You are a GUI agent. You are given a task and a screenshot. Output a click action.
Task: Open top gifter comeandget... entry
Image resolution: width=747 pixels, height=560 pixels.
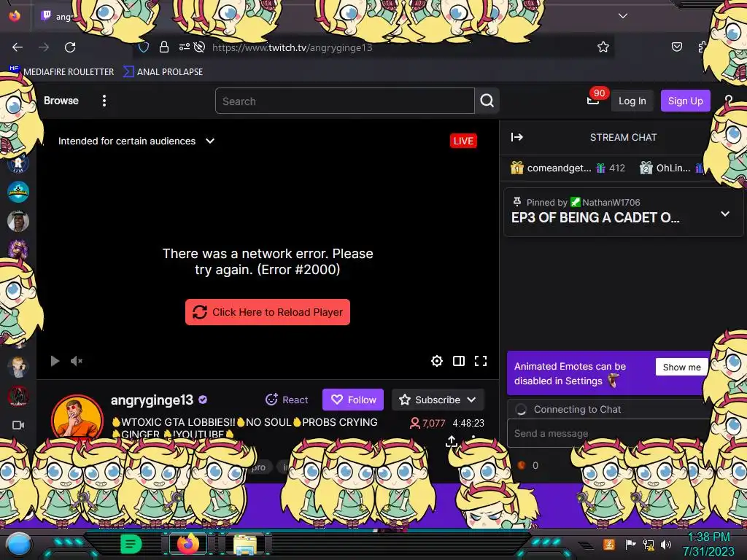tap(568, 168)
